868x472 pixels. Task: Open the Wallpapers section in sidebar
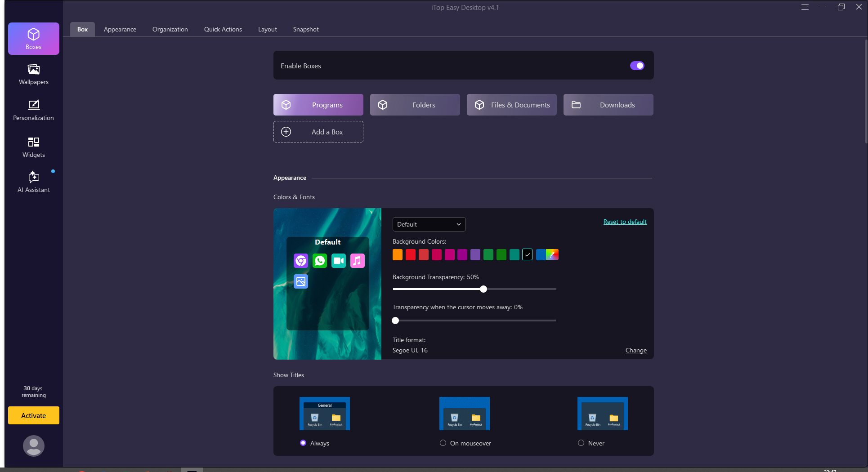pos(34,74)
